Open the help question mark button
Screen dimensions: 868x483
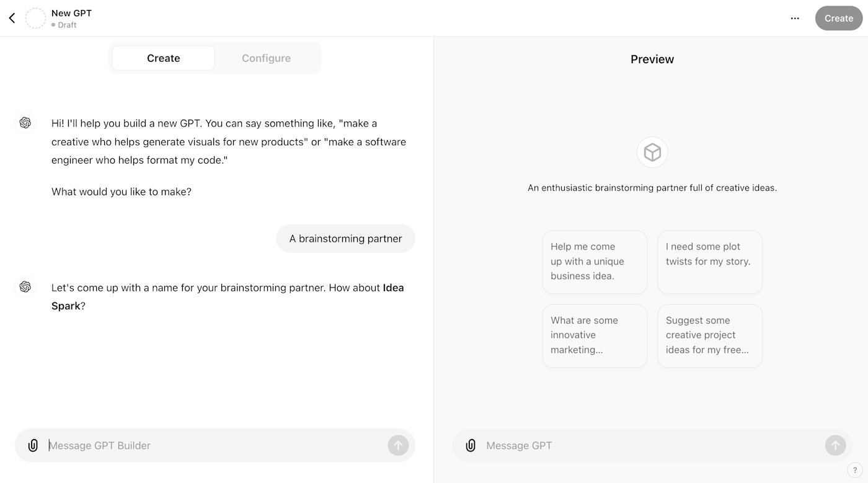855,471
